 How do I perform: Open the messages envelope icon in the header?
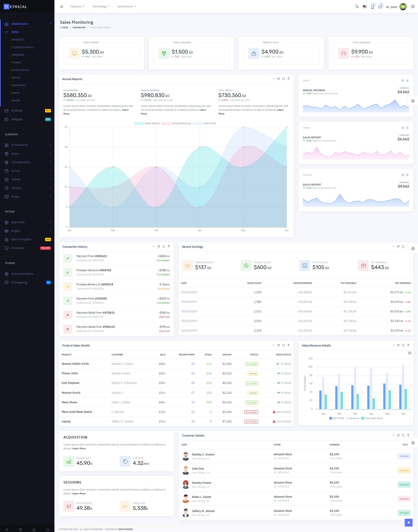(x=380, y=7)
